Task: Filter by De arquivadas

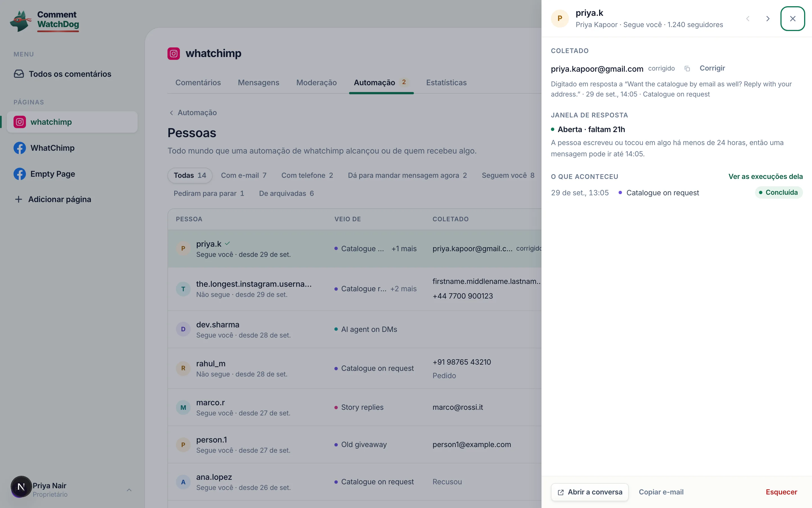Action: point(286,194)
